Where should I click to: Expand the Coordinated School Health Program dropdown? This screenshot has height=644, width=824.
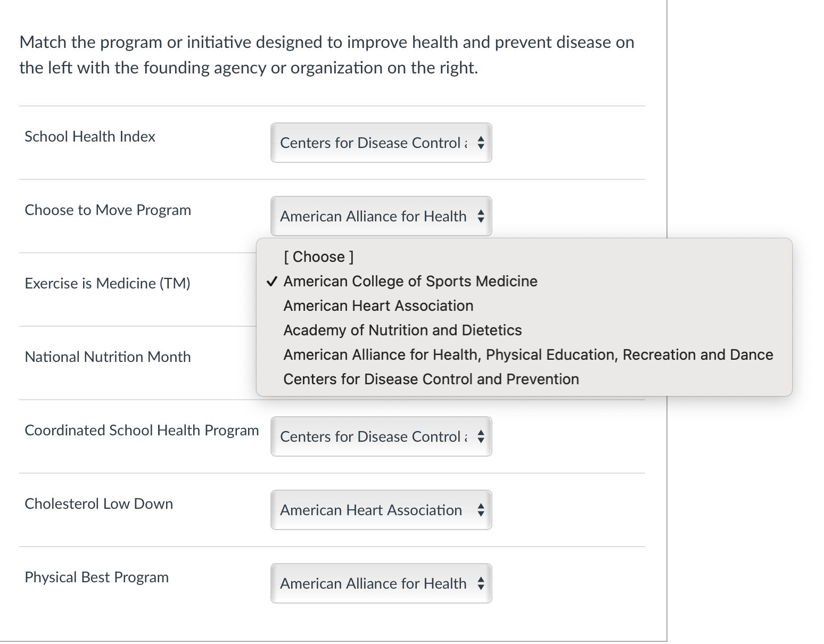(381, 436)
